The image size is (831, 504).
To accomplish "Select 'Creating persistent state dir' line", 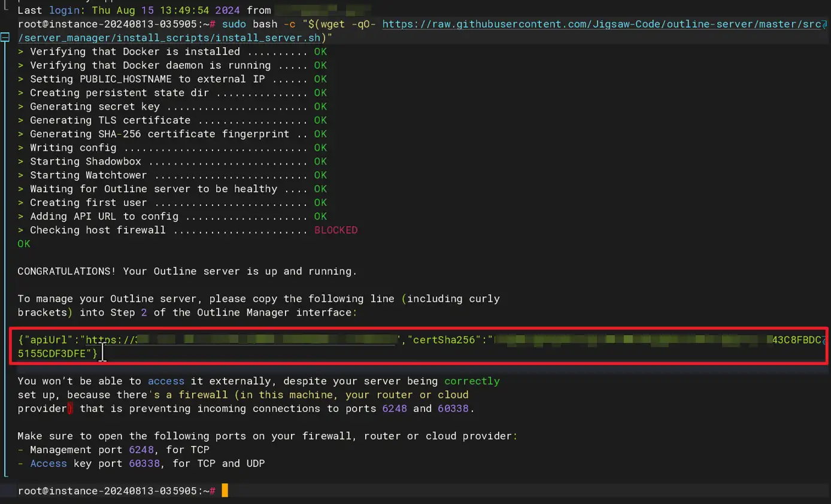I will (172, 93).
